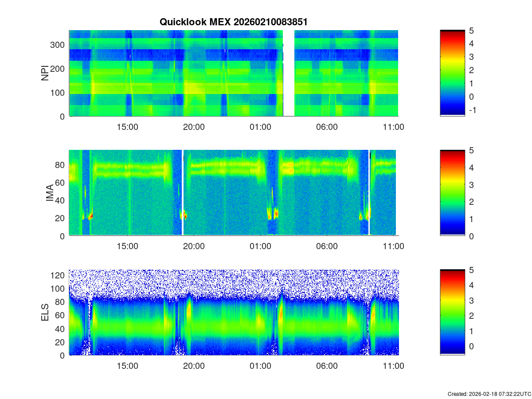The width and height of the screenshot is (532, 399).
Task: Click the 01:00 tick under NPI panel
Action: [x=260, y=127]
